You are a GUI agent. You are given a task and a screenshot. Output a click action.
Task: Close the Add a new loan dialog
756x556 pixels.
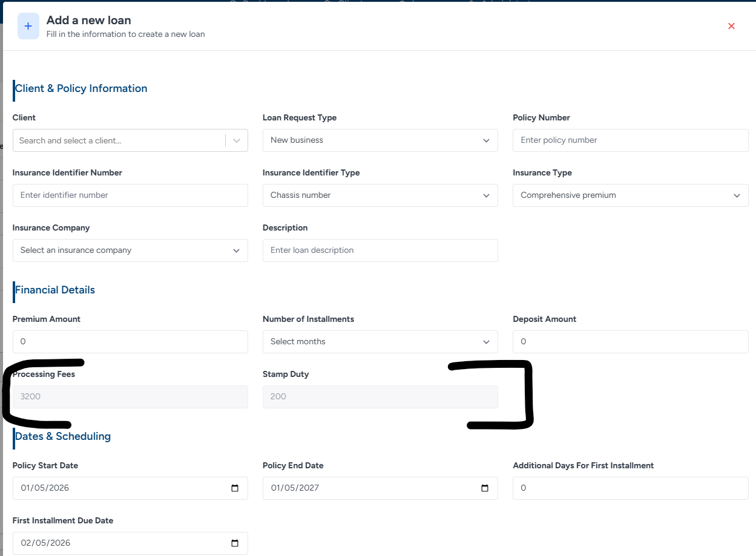[x=731, y=26]
